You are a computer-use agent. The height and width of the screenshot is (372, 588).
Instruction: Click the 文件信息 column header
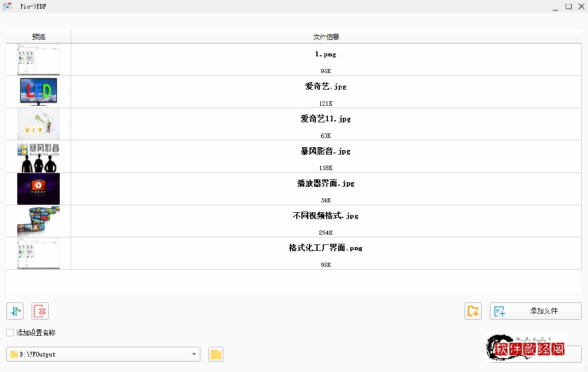[x=325, y=36]
